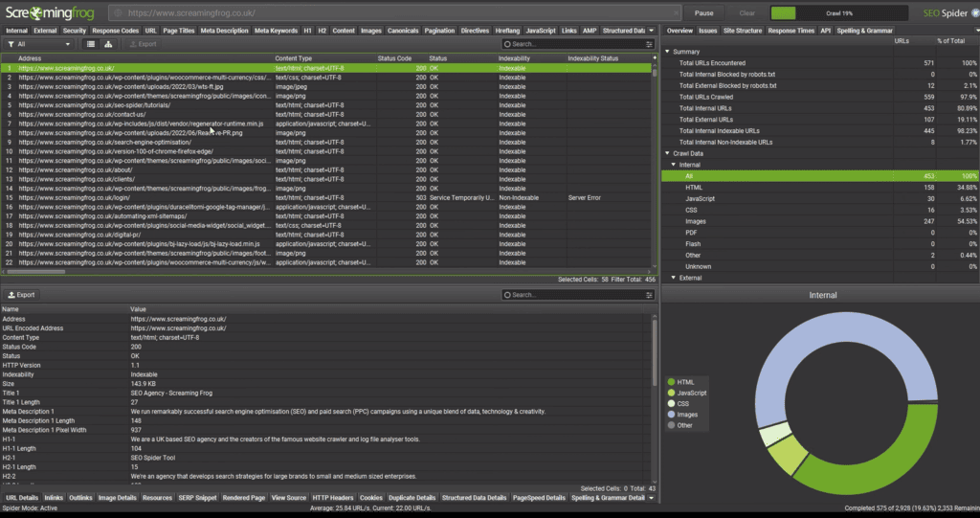This screenshot has width=980, height=518.
Task: Click the SEO Spider round icon at top right
Action: click(975, 12)
